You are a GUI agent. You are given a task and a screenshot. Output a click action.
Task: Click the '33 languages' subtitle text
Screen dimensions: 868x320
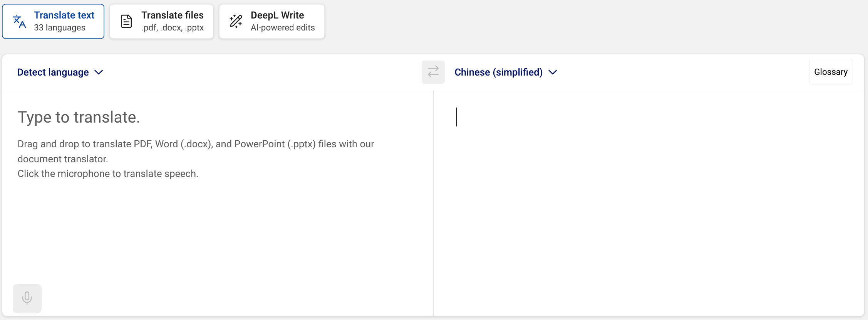pos(60,28)
